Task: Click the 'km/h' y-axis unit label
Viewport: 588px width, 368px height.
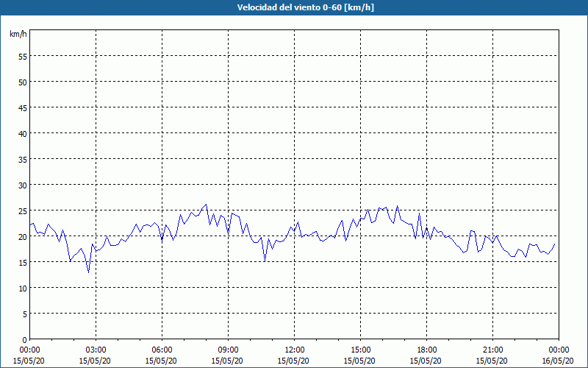Action: (18, 34)
